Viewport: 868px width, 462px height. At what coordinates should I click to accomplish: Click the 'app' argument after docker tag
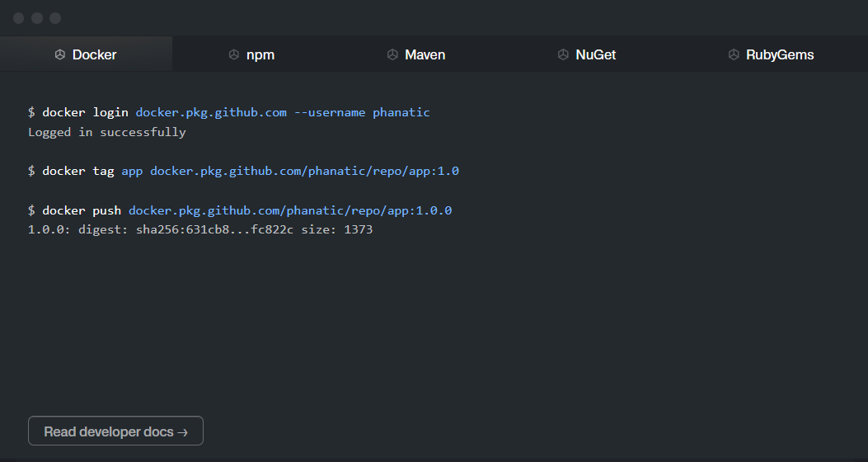click(132, 172)
